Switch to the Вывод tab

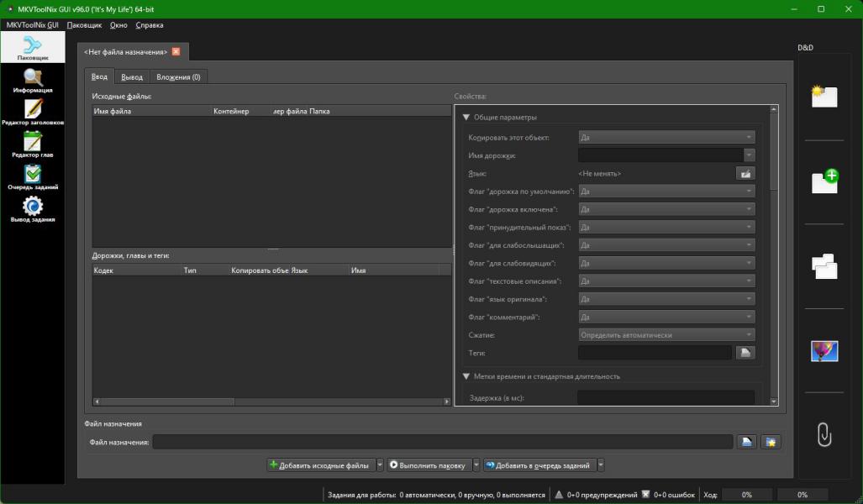pos(132,77)
